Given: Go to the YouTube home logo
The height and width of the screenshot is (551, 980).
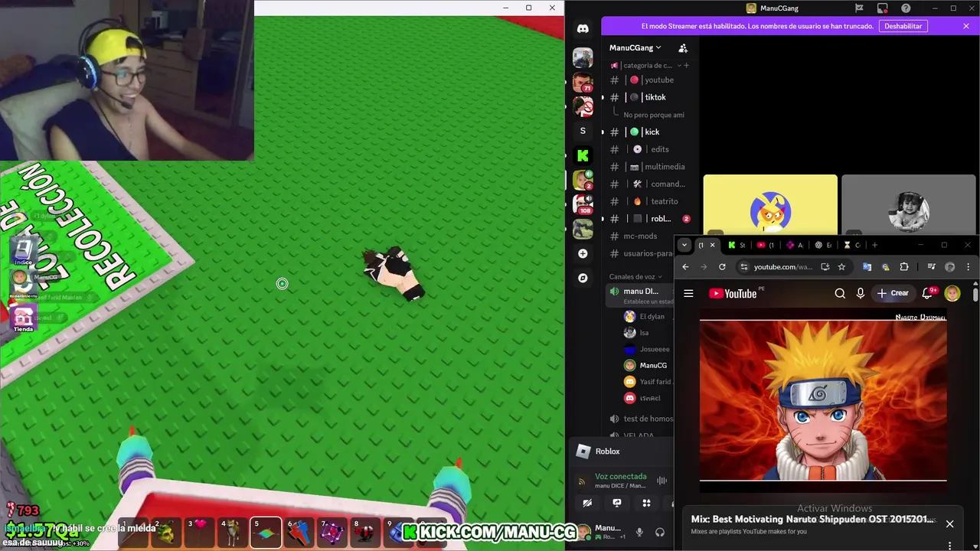Looking at the screenshot, I should pos(733,293).
